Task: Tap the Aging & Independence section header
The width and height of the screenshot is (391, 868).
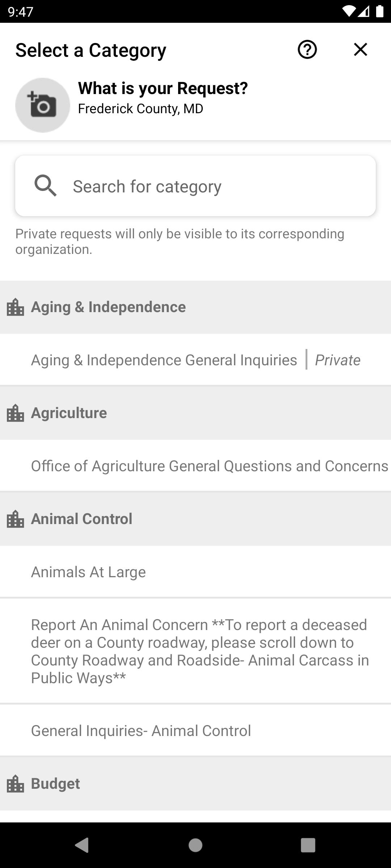Action: tap(109, 307)
